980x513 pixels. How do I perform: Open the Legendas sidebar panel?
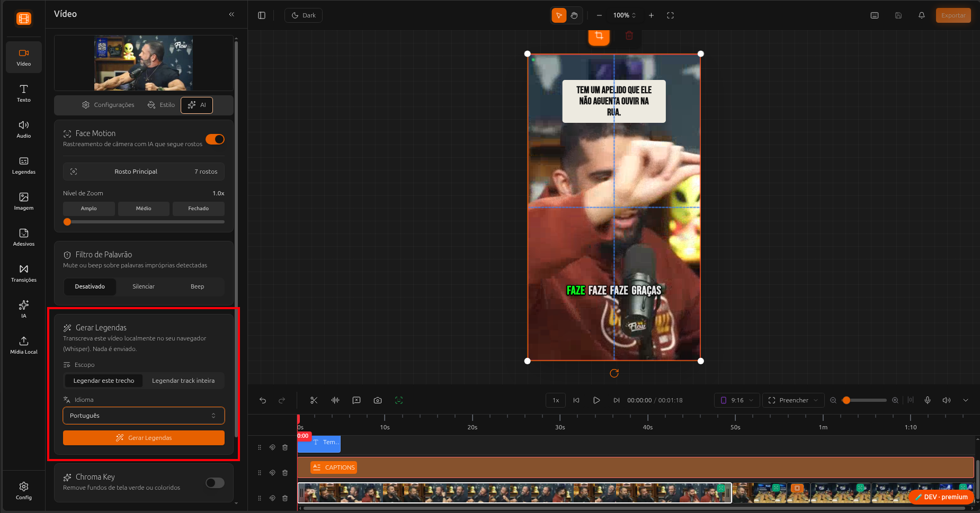click(x=24, y=165)
